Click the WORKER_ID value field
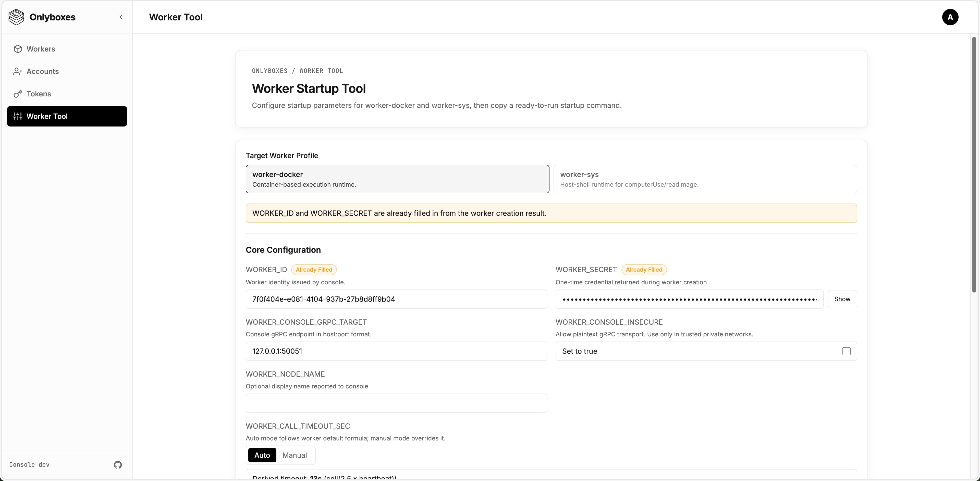The height and width of the screenshot is (481, 980). point(396,299)
